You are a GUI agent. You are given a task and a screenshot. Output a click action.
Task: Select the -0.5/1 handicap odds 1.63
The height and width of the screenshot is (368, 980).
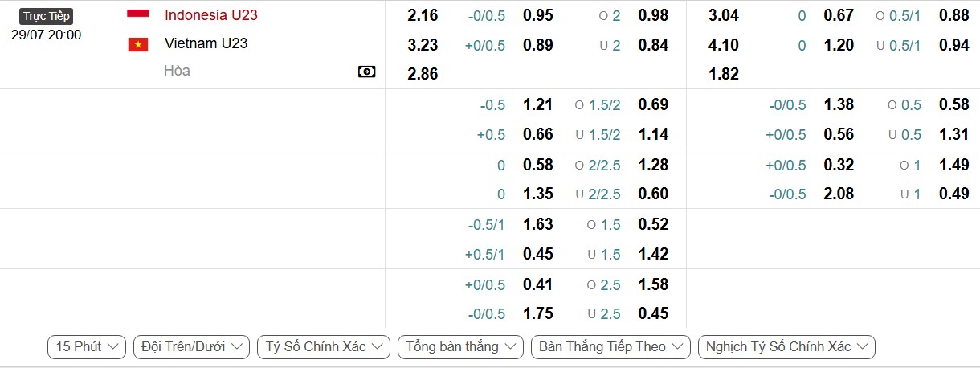[x=538, y=225]
